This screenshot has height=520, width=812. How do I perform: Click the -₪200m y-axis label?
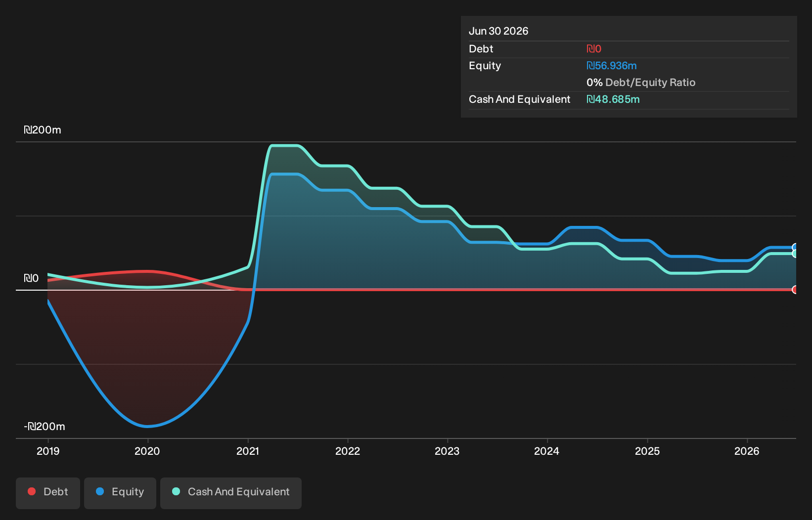[45, 427]
